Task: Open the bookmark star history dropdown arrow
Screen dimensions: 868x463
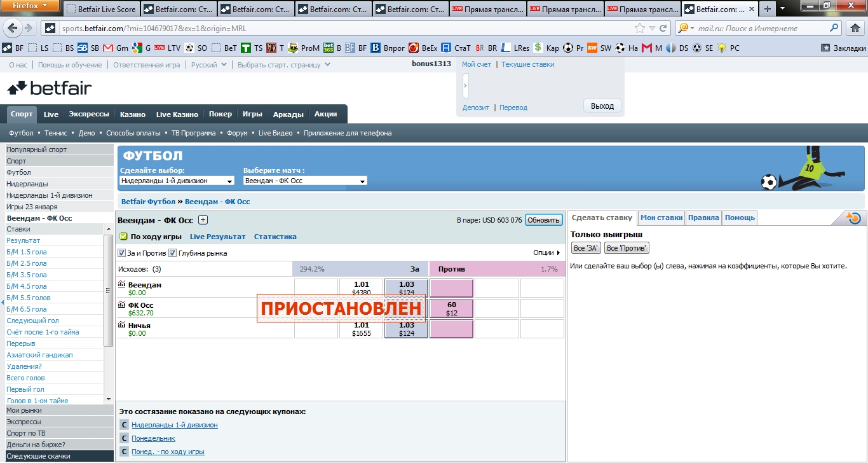Action: 651,29
